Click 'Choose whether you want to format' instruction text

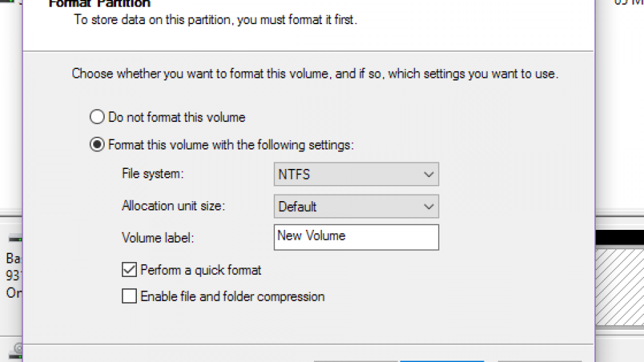(x=315, y=74)
